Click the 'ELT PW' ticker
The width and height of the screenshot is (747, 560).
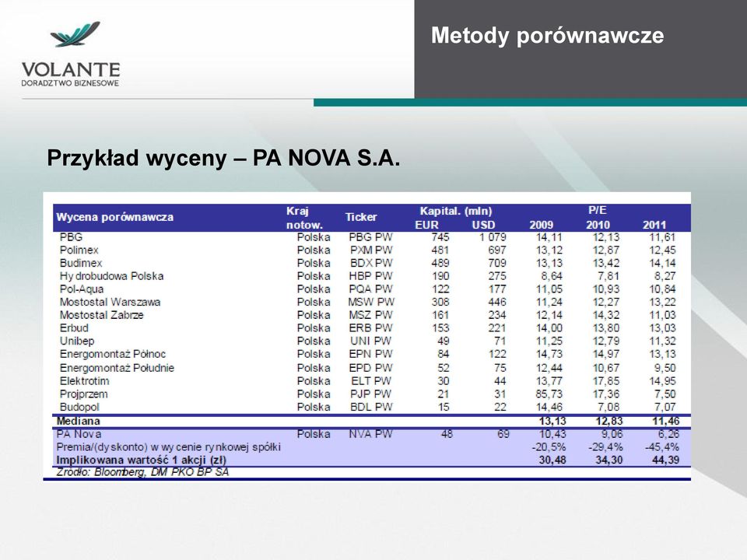pos(370,381)
